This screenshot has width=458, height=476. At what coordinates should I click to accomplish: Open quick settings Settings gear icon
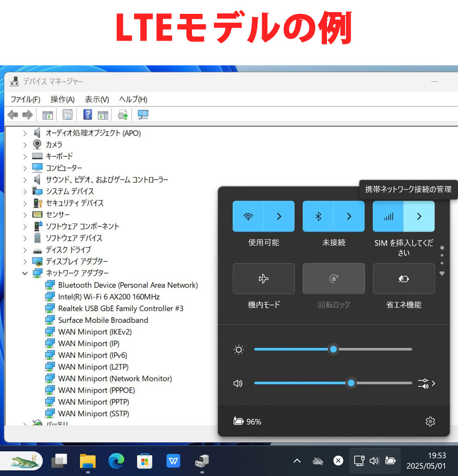(x=430, y=421)
